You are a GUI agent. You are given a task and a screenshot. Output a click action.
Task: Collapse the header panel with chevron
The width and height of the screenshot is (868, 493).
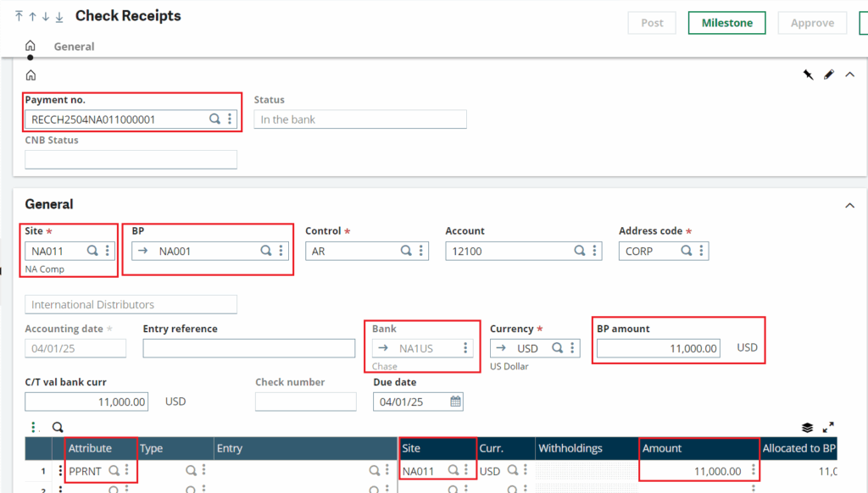(x=849, y=75)
